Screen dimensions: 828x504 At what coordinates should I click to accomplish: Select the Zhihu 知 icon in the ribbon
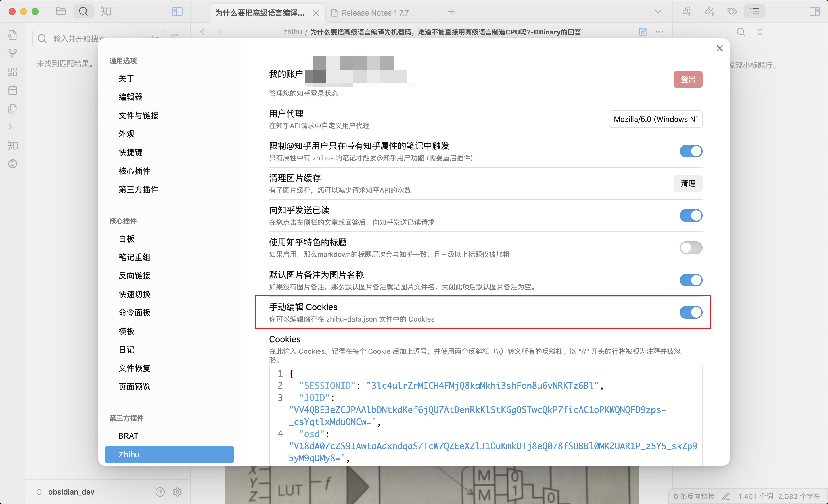click(12, 146)
